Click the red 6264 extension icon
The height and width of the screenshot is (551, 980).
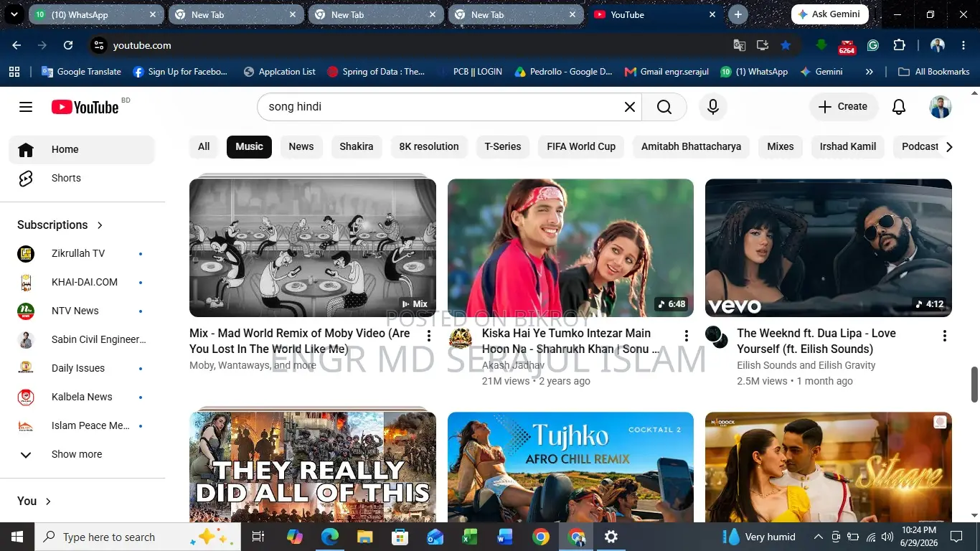click(847, 47)
